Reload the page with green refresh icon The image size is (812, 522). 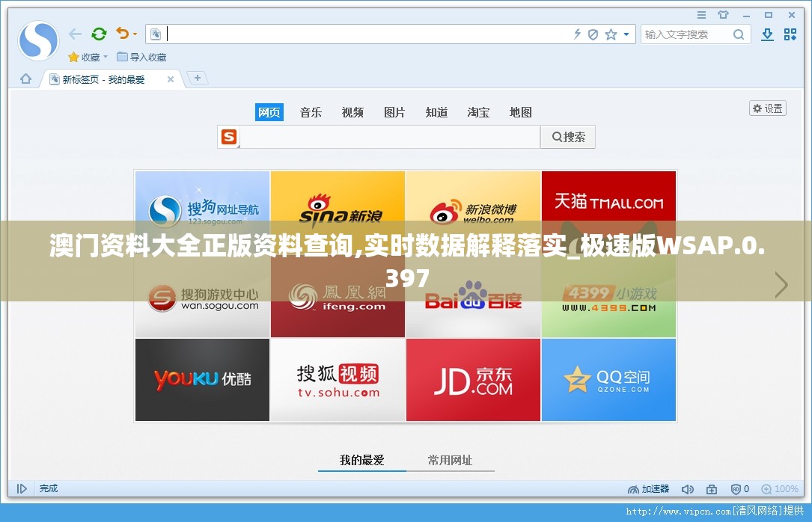coord(99,34)
